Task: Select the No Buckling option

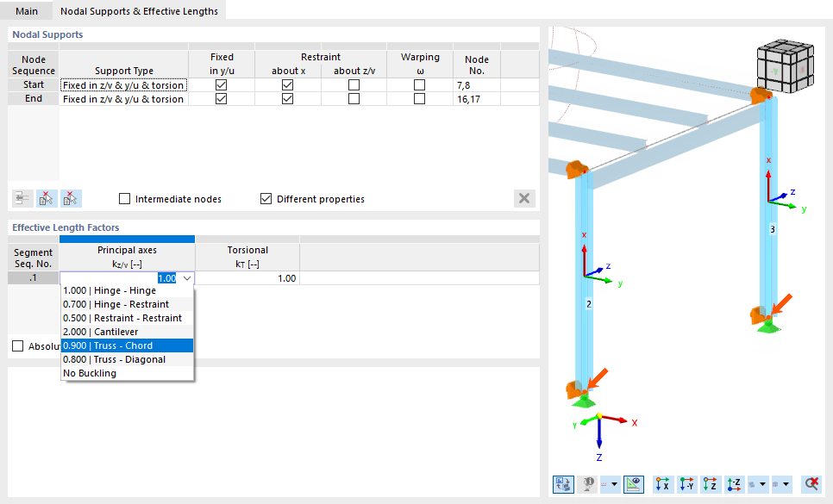Action: (x=127, y=374)
